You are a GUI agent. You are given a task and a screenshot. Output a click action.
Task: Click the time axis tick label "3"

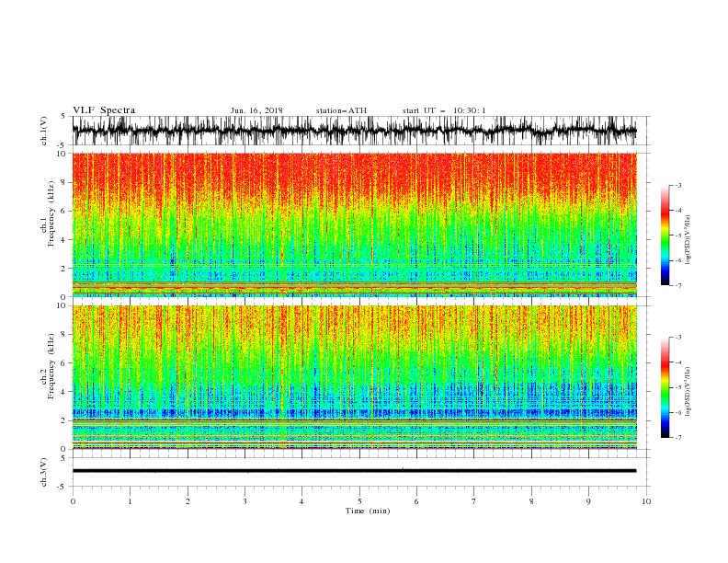coord(245,501)
